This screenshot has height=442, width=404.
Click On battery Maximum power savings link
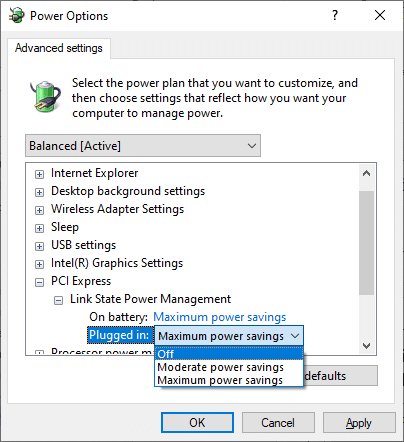(220, 317)
